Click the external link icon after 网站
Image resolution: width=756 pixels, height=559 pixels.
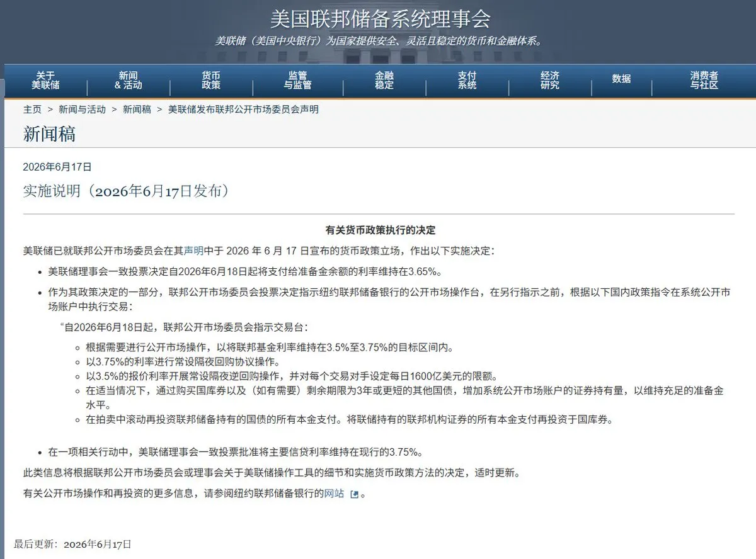tap(354, 494)
